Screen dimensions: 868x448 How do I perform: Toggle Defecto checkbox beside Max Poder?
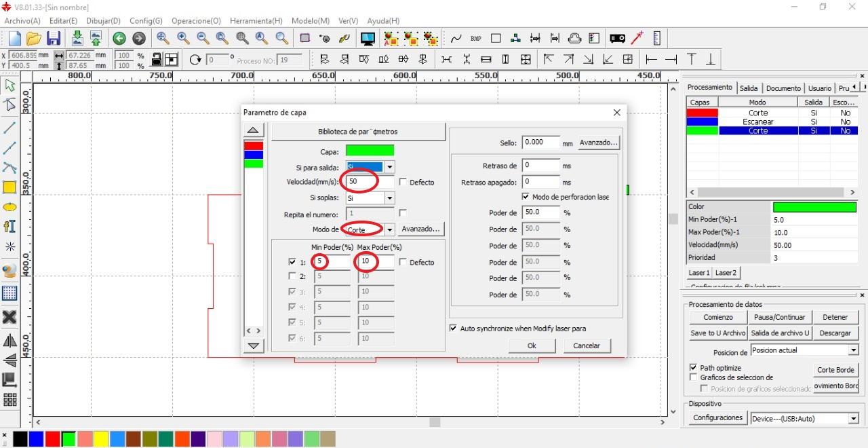(x=403, y=262)
